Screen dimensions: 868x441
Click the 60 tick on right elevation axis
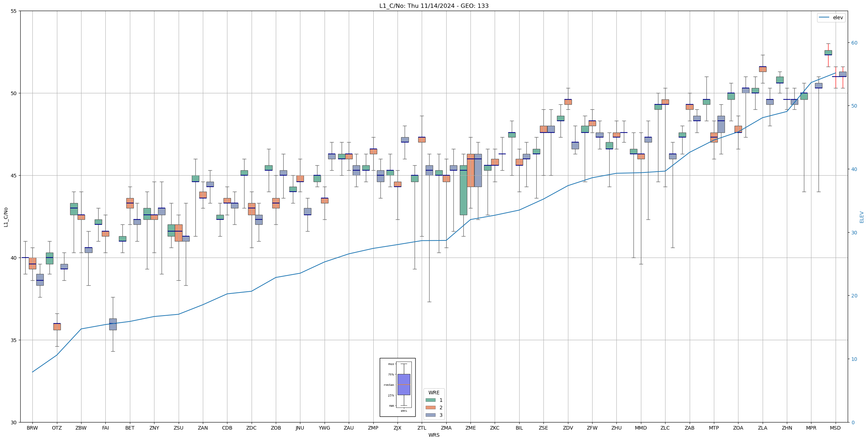[854, 43]
